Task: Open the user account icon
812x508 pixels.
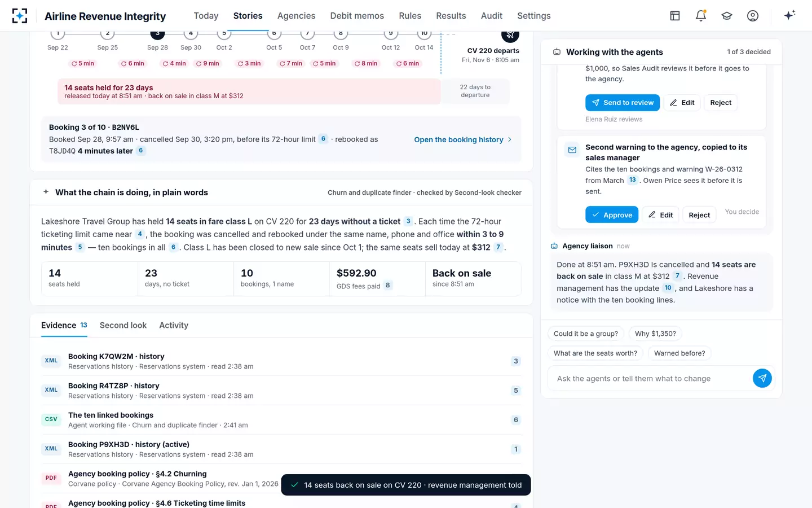Action: (x=753, y=16)
